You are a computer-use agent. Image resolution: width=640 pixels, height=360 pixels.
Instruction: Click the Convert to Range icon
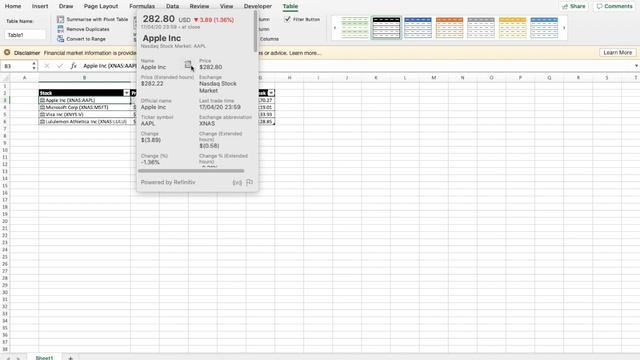pos(60,39)
